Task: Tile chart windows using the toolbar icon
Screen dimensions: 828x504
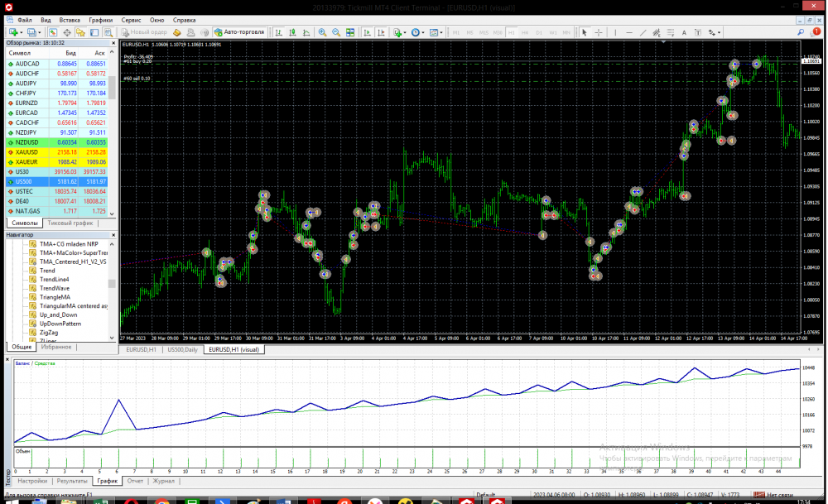Action: click(x=350, y=32)
